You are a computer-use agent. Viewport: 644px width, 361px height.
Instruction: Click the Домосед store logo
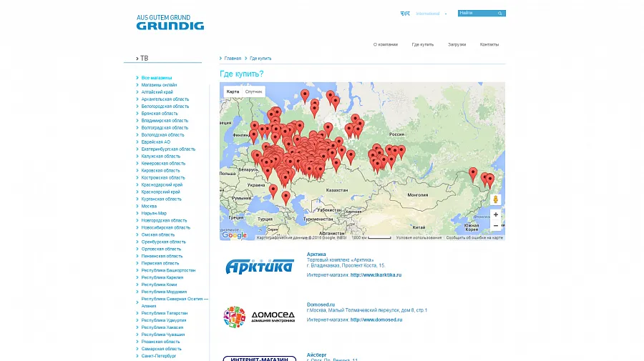259,317
